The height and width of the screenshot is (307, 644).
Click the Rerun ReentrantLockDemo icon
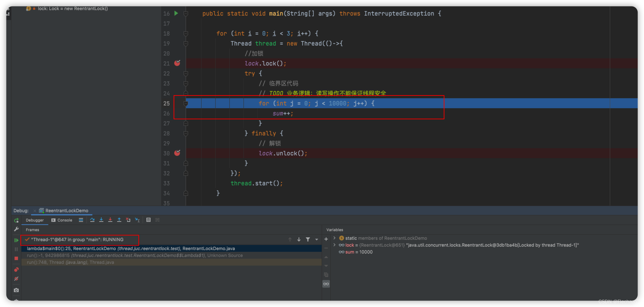coord(16,220)
